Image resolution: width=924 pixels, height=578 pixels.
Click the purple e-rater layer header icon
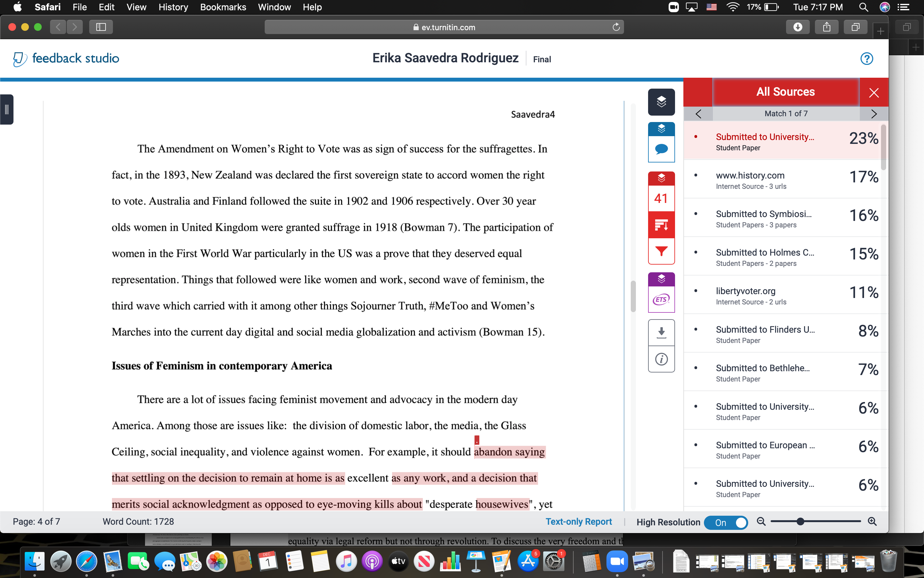(x=661, y=279)
